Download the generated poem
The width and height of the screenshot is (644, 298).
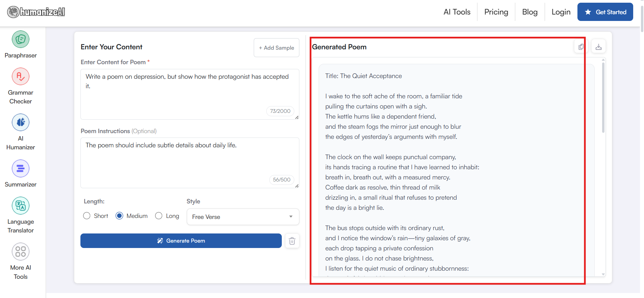[598, 47]
